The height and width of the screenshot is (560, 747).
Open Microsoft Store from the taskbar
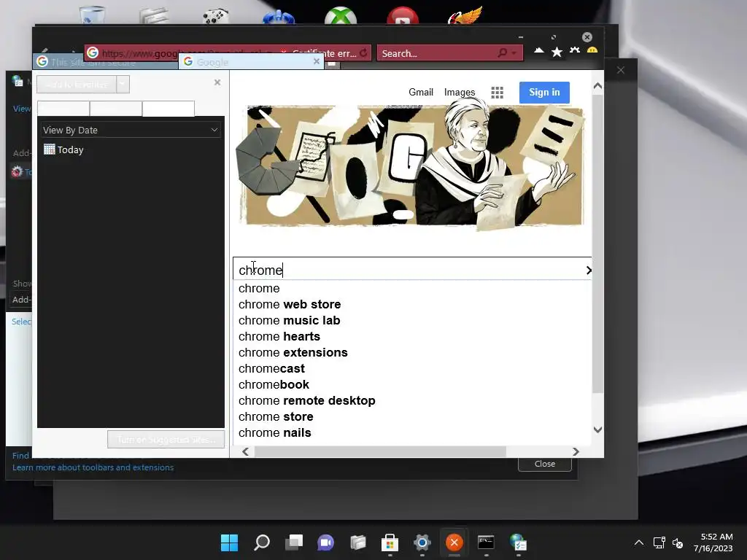390,542
